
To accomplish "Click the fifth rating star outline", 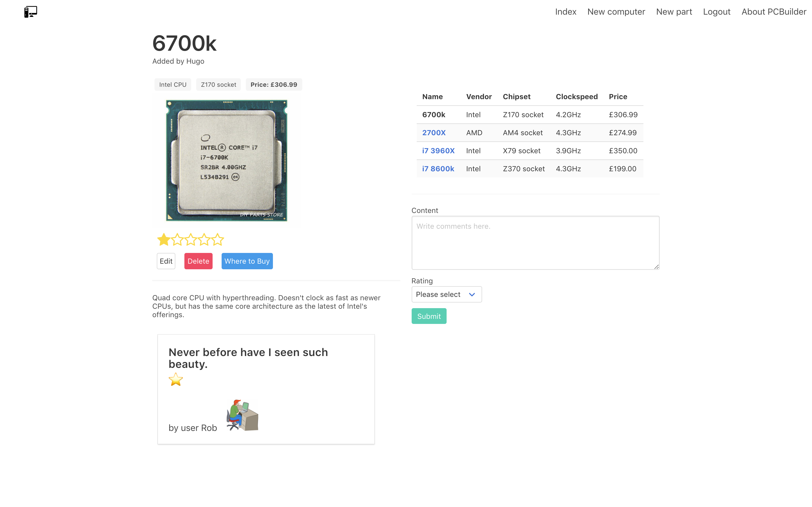I will click(217, 240).
